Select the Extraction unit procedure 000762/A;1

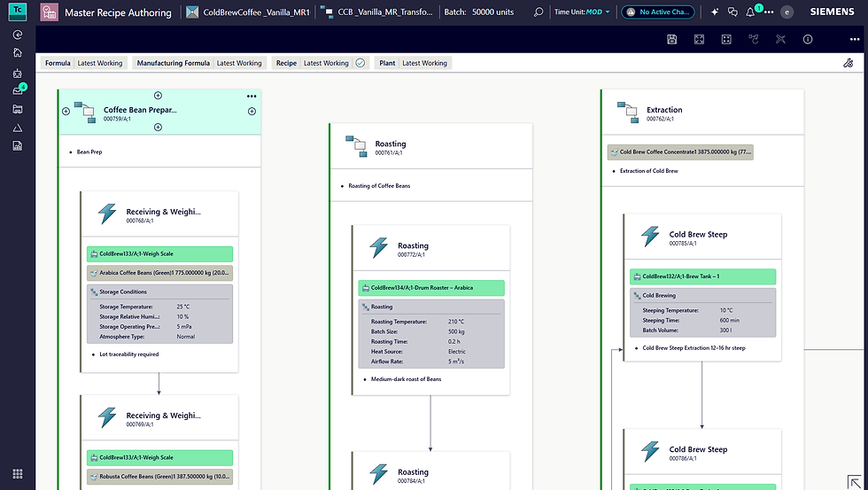click(702, 113)
